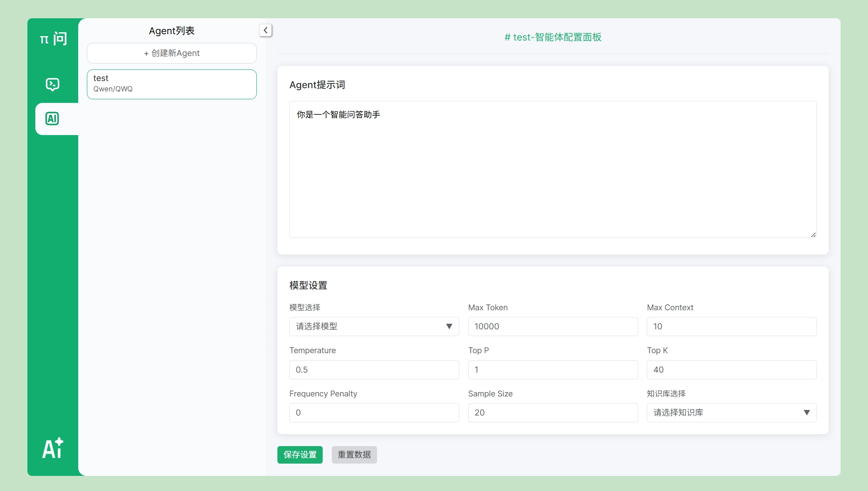The image size is (868, 491).
Task: Click the Top K input field
Action: [x=731, y=370]
